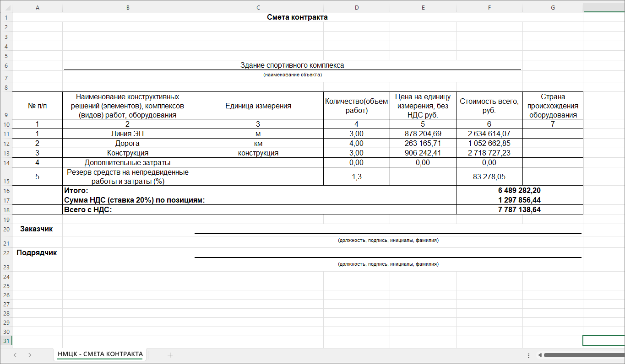This screenshot has height=364, width=625.
Task: Click the three-dot sheet bar options handle
Action: 529,355
